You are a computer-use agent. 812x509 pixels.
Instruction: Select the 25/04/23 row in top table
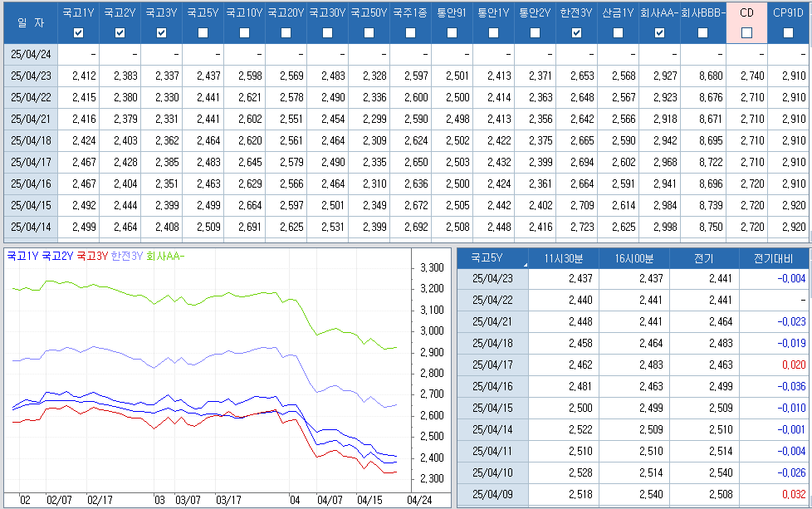tap(31, 76)
